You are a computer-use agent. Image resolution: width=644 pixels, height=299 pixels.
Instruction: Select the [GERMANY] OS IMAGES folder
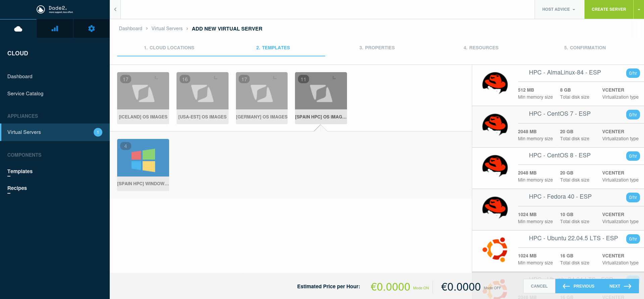262,98
